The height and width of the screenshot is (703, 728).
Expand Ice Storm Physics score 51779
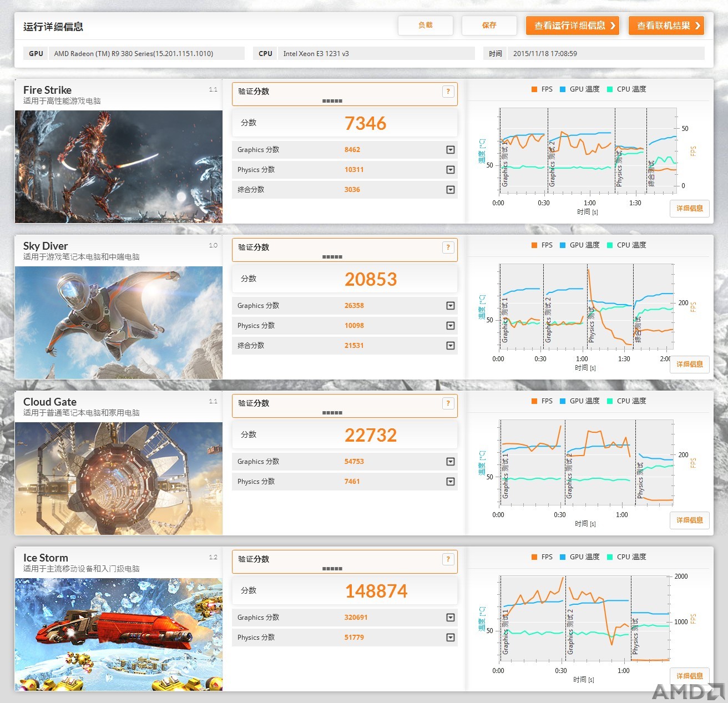point(451,638)
